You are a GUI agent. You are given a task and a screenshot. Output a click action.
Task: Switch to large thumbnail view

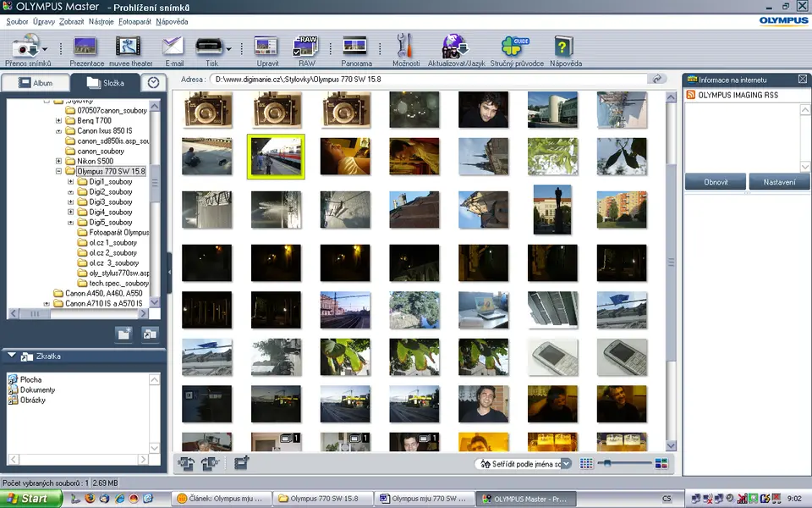point(661,464)
